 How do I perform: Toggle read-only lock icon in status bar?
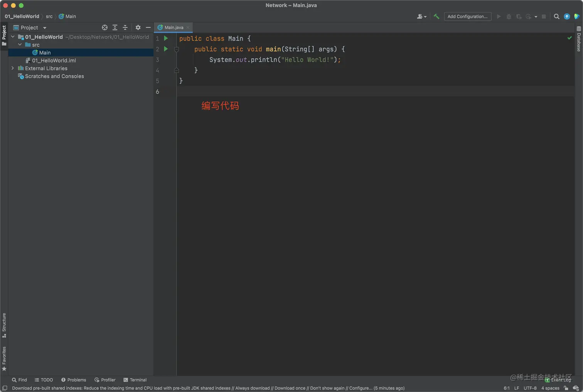coord(566,388)
